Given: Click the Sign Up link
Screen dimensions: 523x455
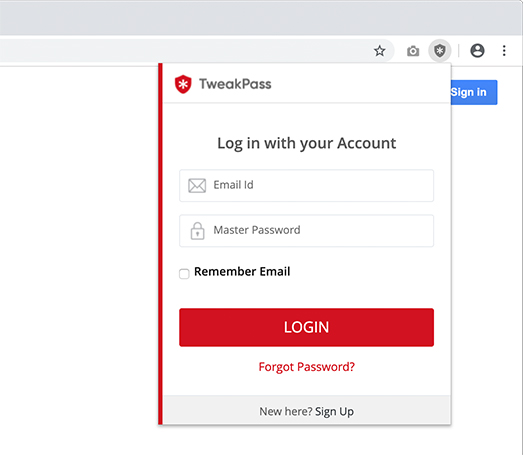Looking at the screenshot, I should [334, 412].
